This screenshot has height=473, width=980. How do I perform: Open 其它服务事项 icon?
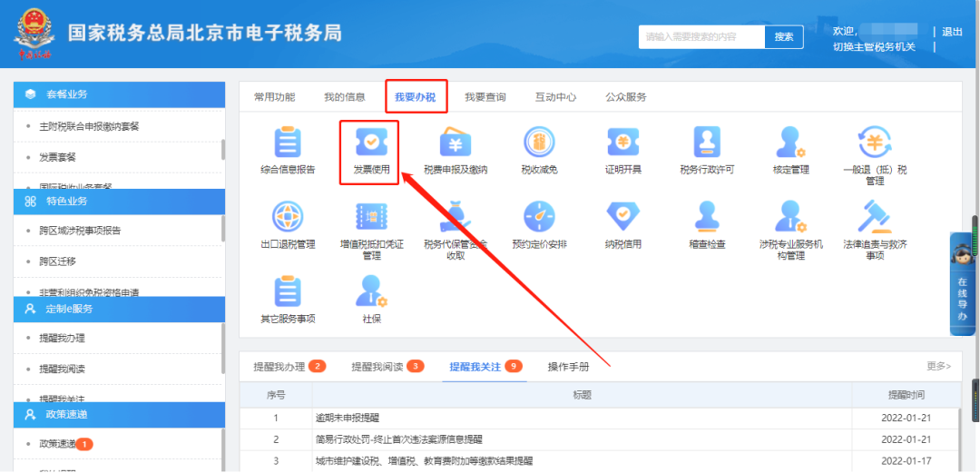click(x=288, y=291)
